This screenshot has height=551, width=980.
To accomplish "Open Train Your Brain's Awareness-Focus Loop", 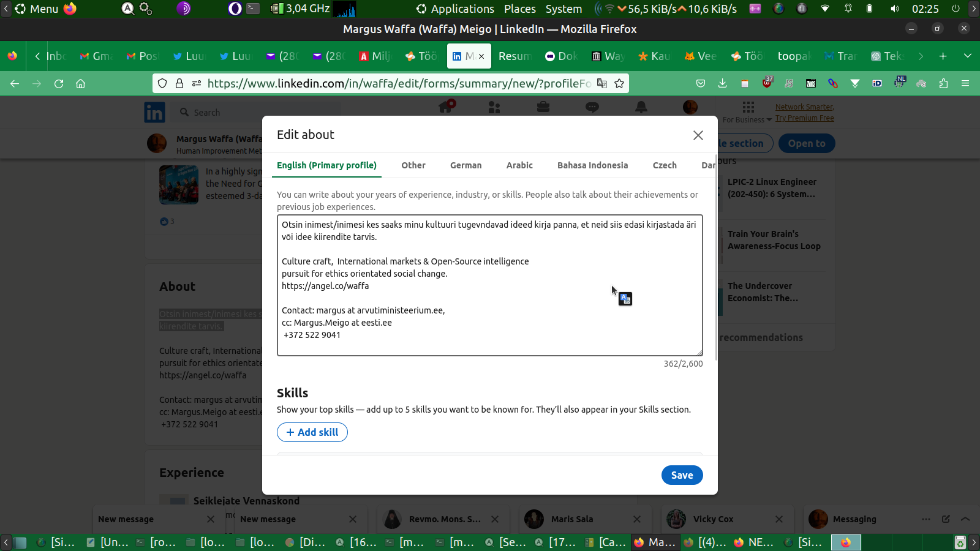I will tap(774, 240).
